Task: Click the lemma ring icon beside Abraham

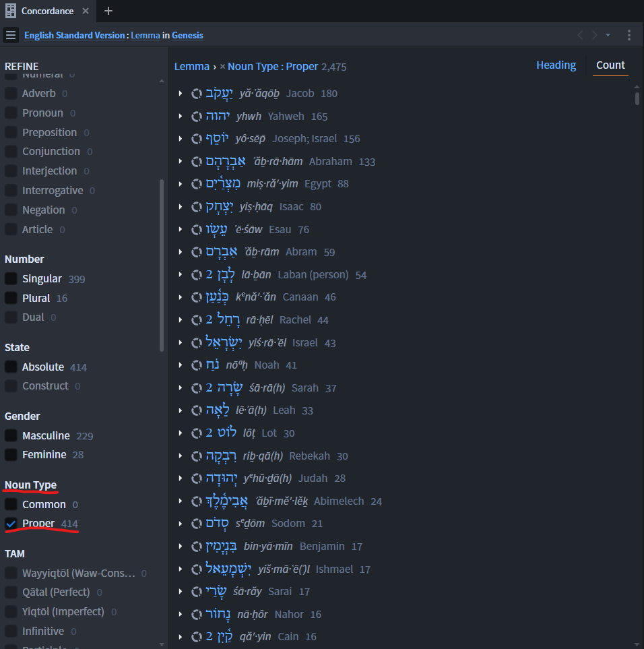Action: click(x=197, y=162)
